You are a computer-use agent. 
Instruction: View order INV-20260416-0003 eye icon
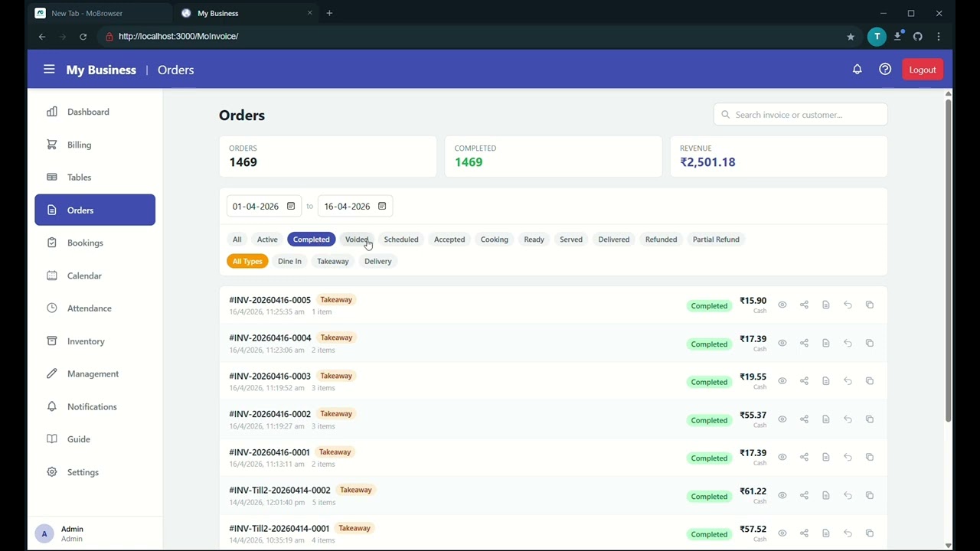(x=782, y=381)
